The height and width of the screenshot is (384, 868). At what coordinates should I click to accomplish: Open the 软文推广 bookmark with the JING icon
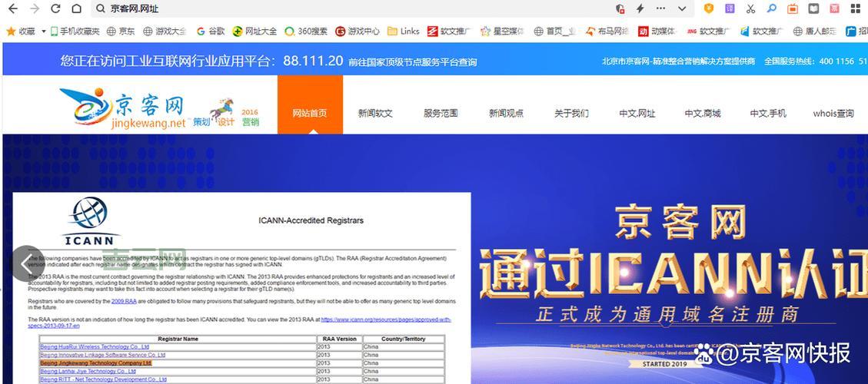(709, 31)
